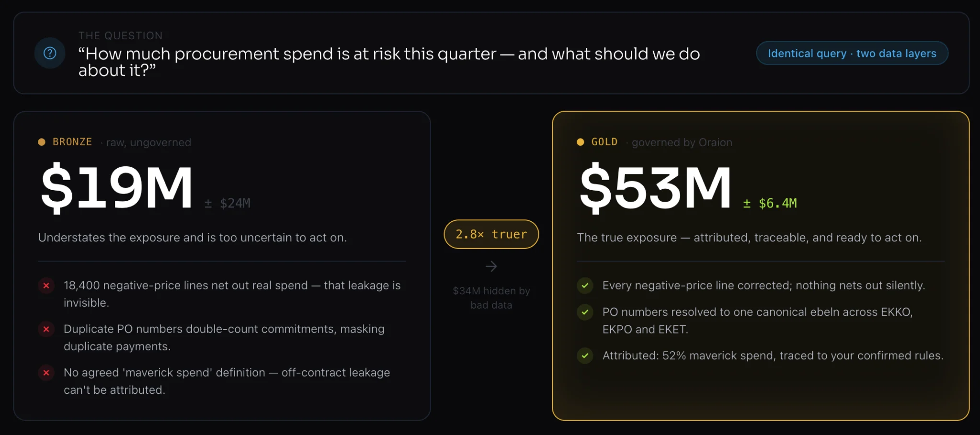Click the red X beside negative-price lines
The height and width of the screenshot is (435, 980).
coord(46,286)
